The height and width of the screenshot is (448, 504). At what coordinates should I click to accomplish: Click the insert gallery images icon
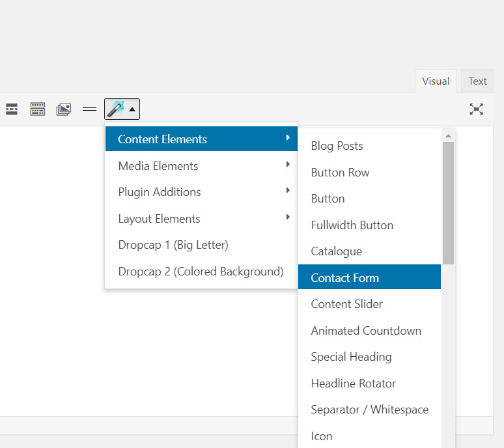[x=64, y=109]
